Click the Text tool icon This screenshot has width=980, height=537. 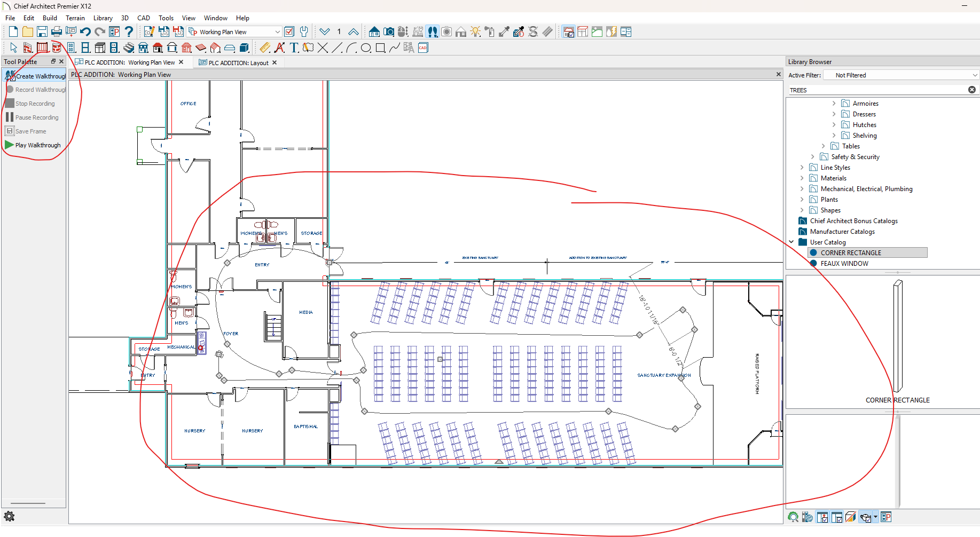pos(294,48)
